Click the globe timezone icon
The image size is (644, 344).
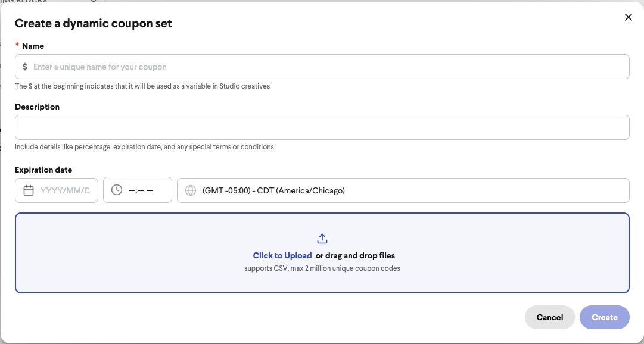(x=191, y=190)
